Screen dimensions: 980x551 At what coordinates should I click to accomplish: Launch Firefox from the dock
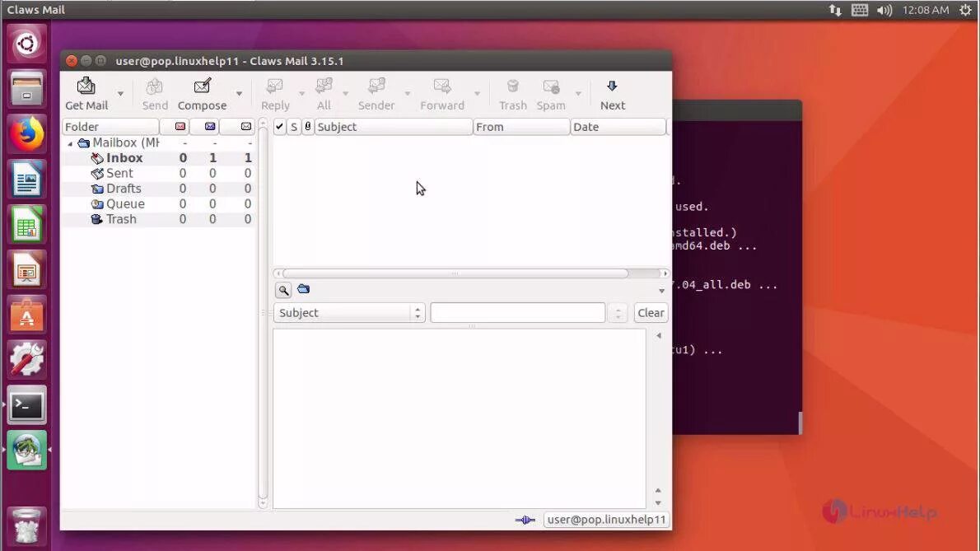point(26,134)
